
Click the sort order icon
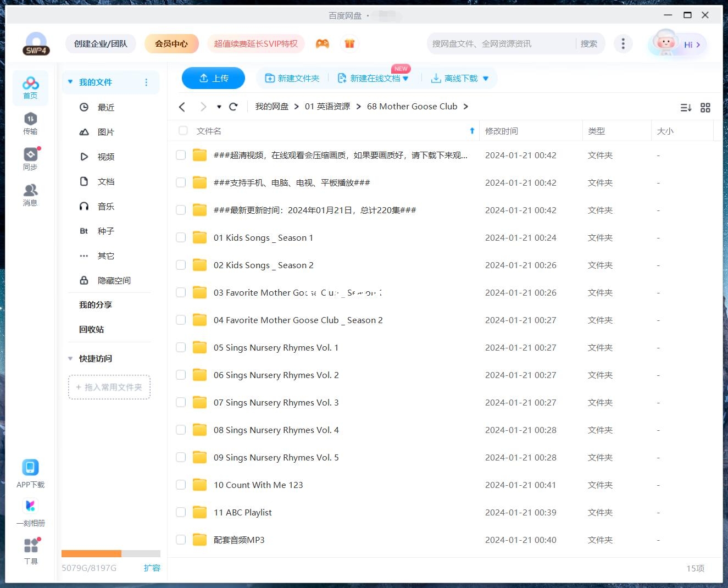[686, 108]
